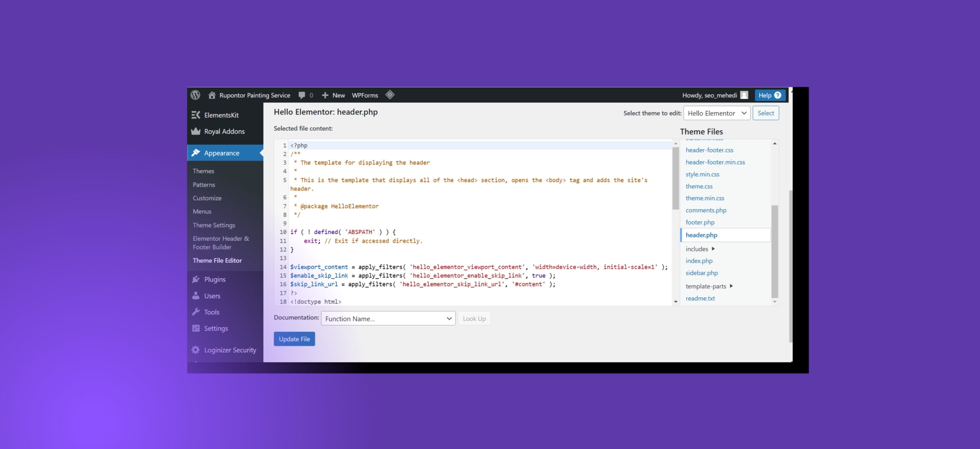980x449 pixels.
Task: Open Theme File Editor submenu item
Action: tap(217, 261)
